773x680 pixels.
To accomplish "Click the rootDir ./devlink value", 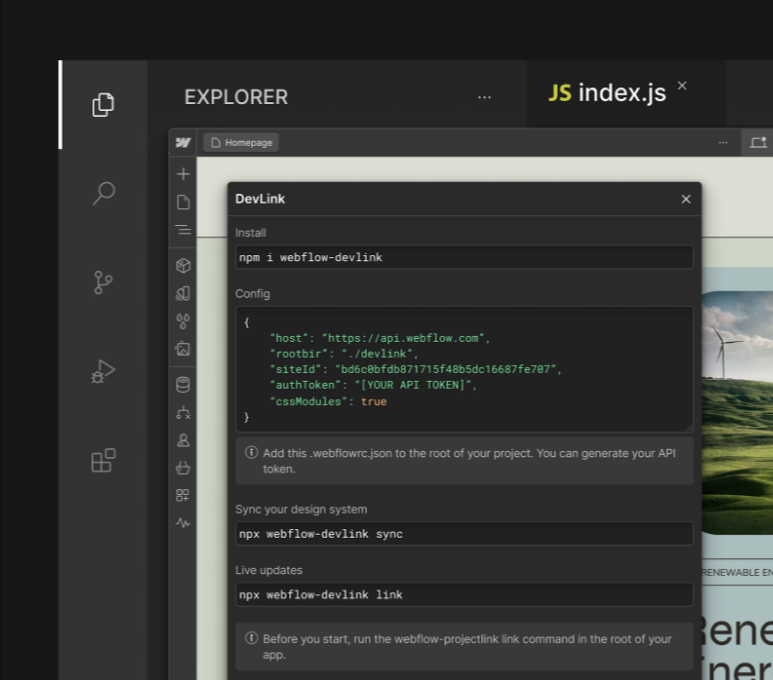I will tap(376, 354).
